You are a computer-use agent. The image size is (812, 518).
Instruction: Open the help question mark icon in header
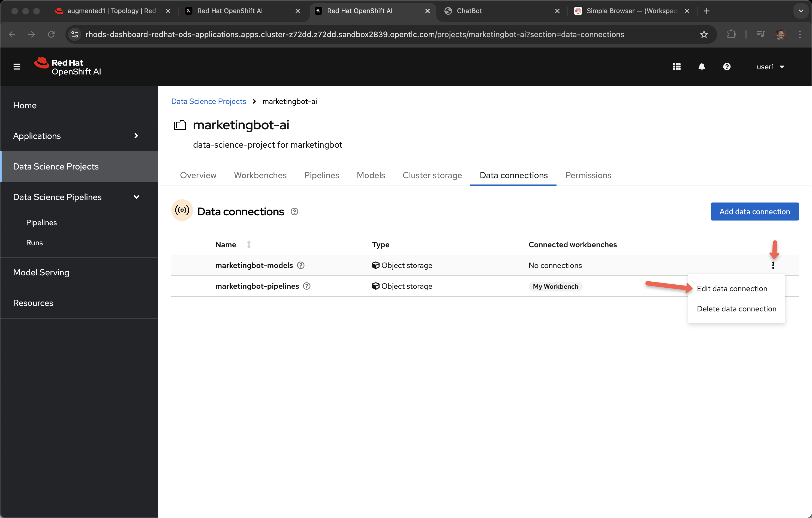(727, 67)
